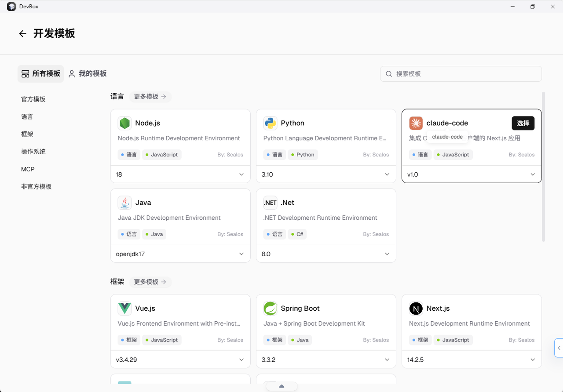Viewport: 563px width, 392px height.
Task: Click the Python tag on Python card
Action: 303,155
